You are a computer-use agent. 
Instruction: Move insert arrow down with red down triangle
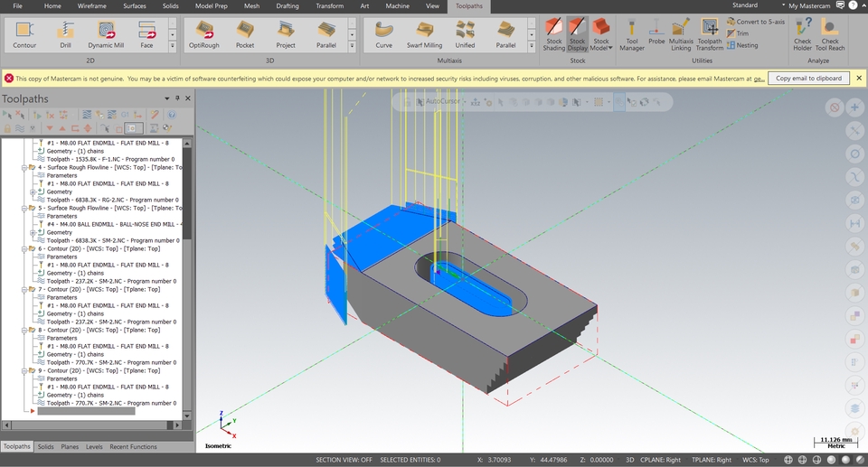[50, 128]
